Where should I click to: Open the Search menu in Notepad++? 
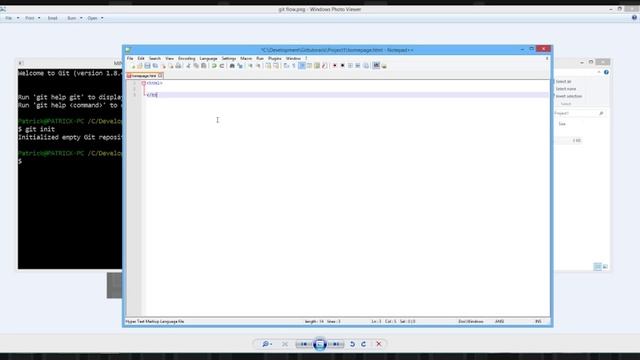tap(155, 58)
